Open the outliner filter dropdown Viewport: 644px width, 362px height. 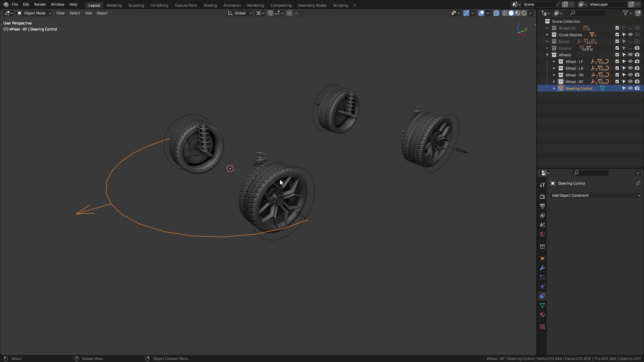click(628, 13)
